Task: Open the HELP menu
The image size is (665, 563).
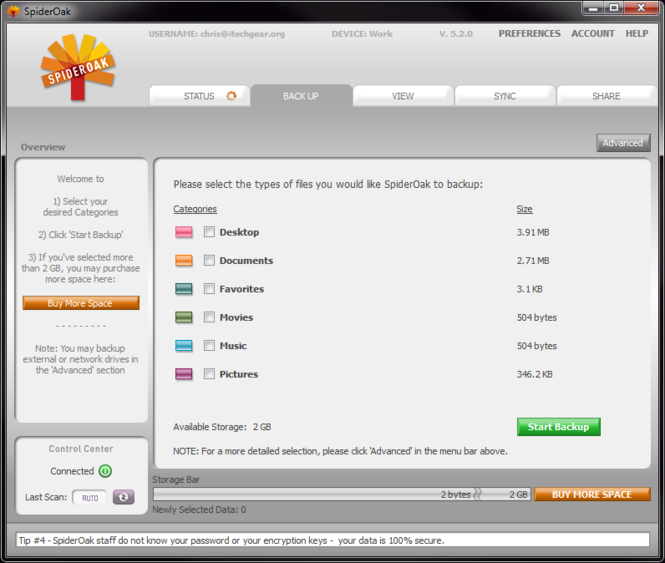Action: (x=637, y=34)
